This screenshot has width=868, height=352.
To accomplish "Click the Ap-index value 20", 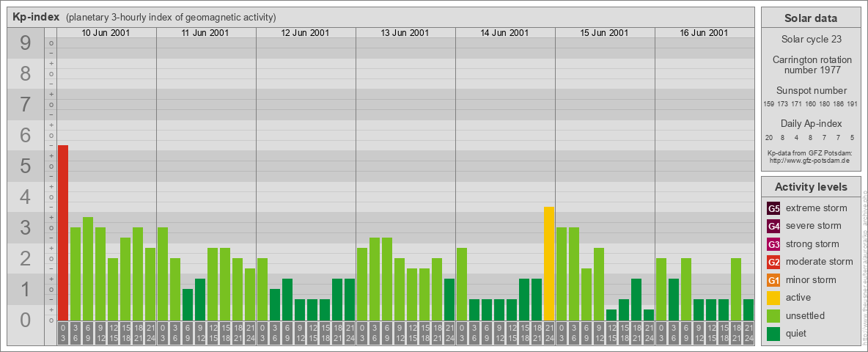I will tap(769, 138).
